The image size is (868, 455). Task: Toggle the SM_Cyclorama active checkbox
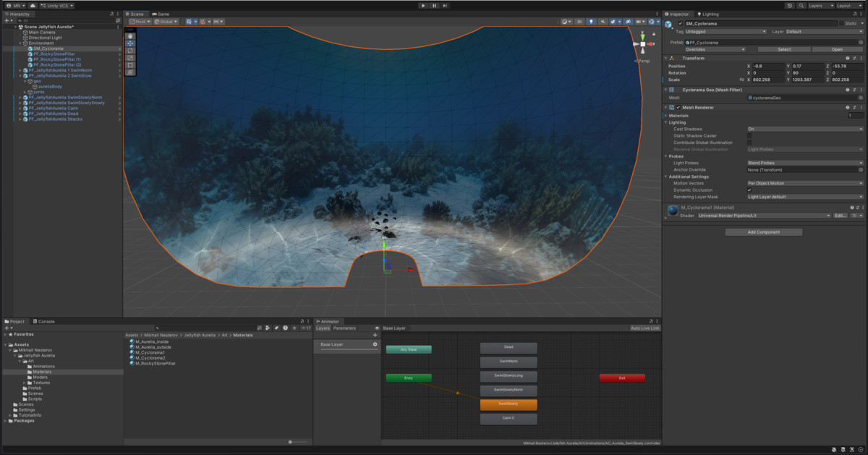click(x=681, y=23)
